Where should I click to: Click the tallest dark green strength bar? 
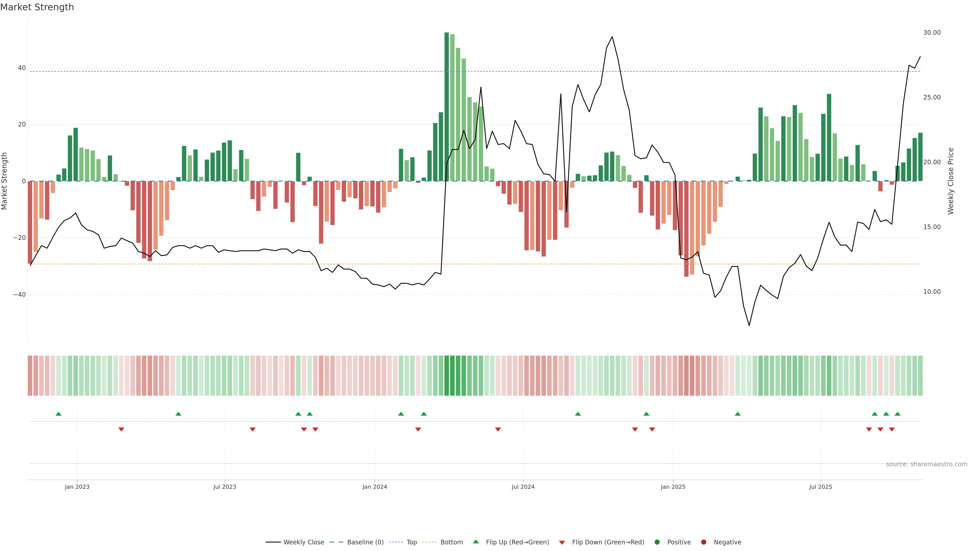tap(447, 106)
